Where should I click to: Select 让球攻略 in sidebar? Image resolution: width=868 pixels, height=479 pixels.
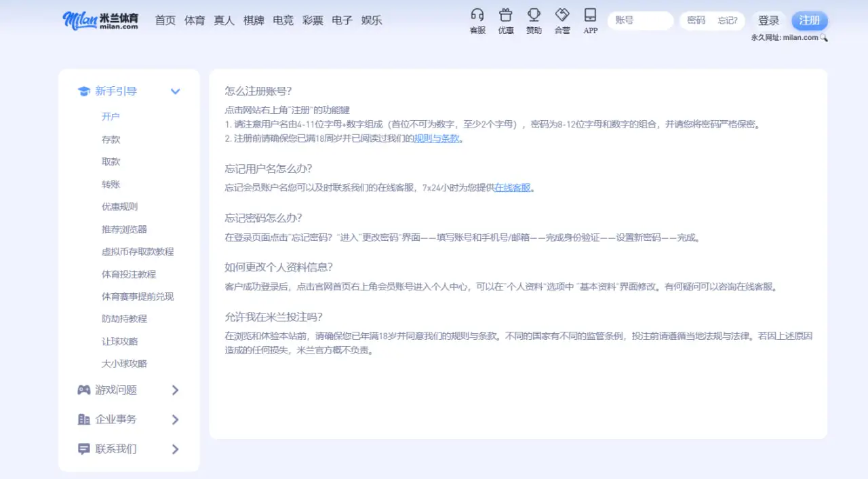(120, 341)
